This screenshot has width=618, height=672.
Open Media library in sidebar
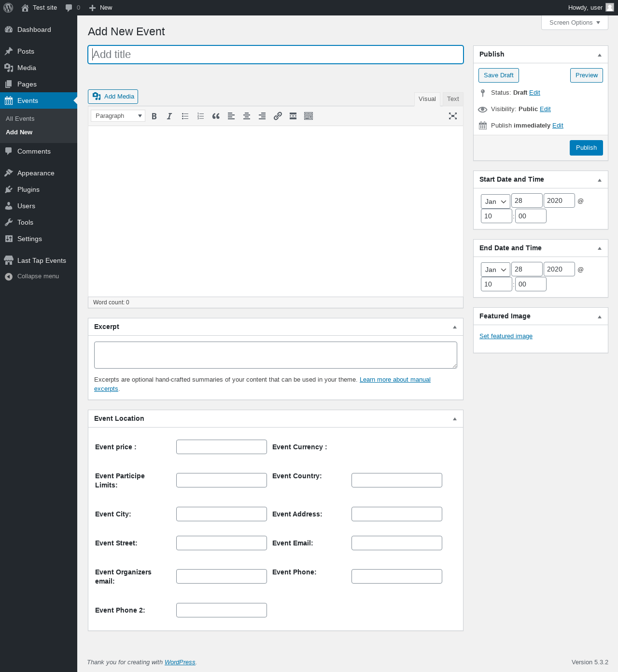click(39, 68)
